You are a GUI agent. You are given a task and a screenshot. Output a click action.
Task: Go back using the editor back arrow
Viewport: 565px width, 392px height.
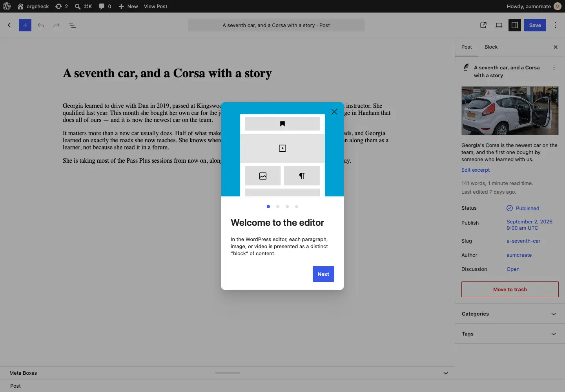coord(9,25)
